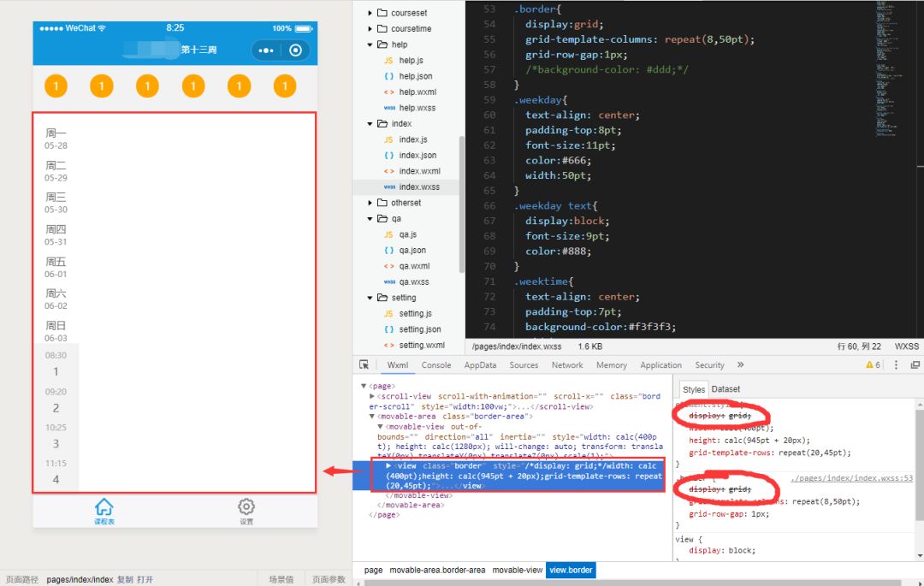Expand the otherset folder arrow

click(x=370, y=204)
